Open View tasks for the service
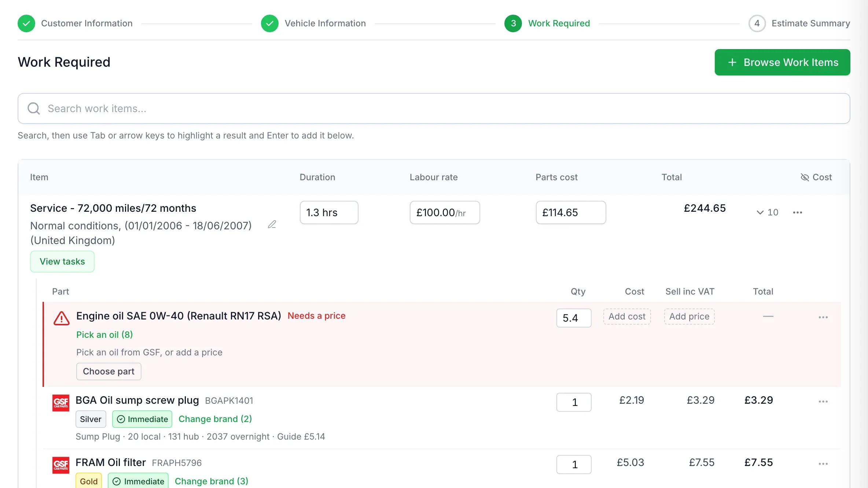The height and width of the screenshot is (488, 868). click(x=62, y=262)
